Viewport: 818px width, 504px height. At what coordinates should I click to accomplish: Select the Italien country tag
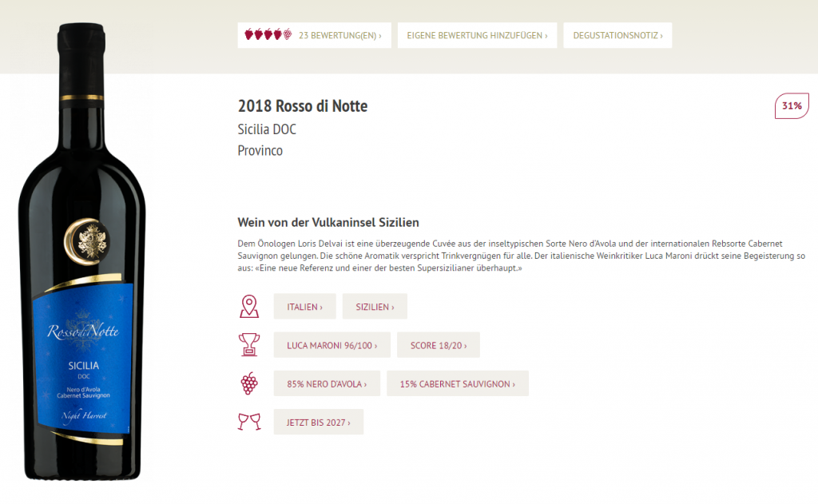304,307
